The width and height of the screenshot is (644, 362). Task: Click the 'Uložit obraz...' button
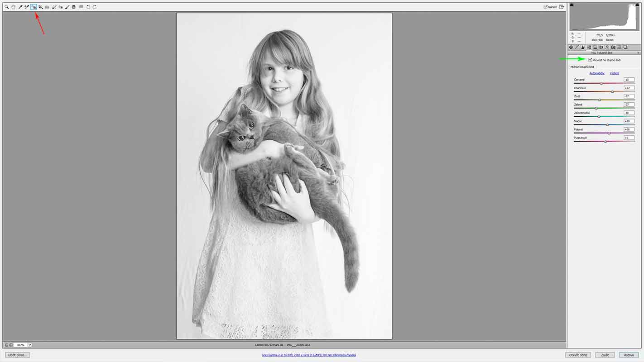point(18,355)
